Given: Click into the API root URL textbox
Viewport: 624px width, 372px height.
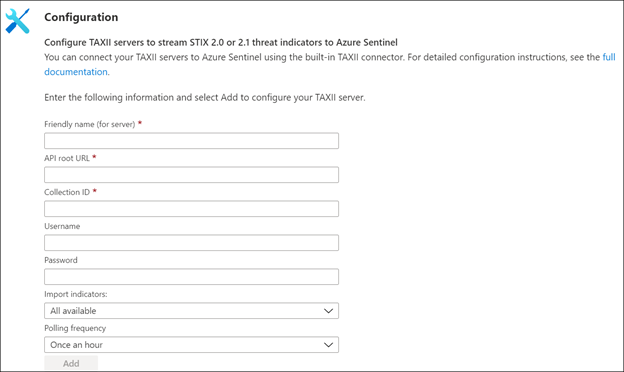Looking at the screenshot, I should [191, 175].
